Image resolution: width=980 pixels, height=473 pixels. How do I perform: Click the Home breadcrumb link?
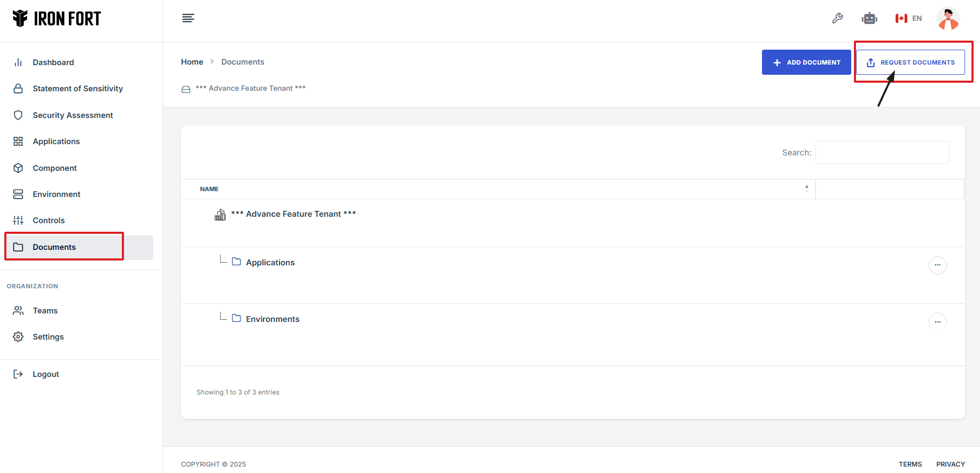pyautogui.click(x=192, y=62)
